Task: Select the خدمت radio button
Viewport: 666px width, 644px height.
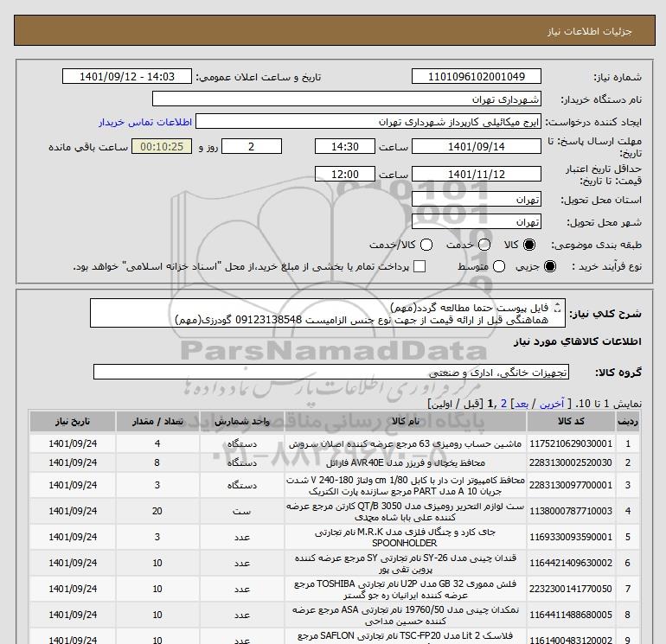Action: [484, 245]
